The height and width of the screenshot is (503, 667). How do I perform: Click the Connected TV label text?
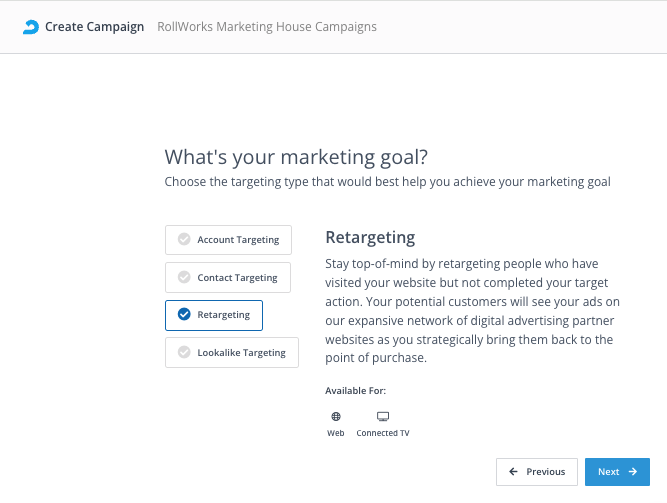[382, 433]
